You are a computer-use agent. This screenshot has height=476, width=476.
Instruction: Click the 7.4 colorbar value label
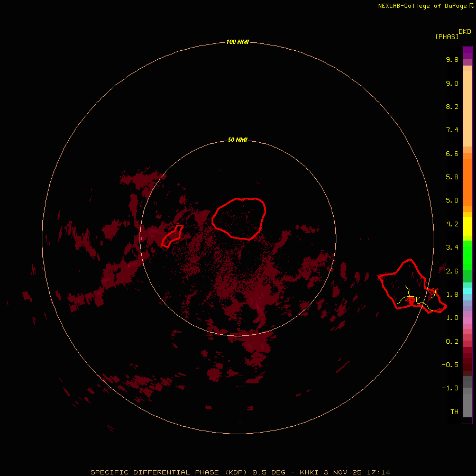point(452,130)
